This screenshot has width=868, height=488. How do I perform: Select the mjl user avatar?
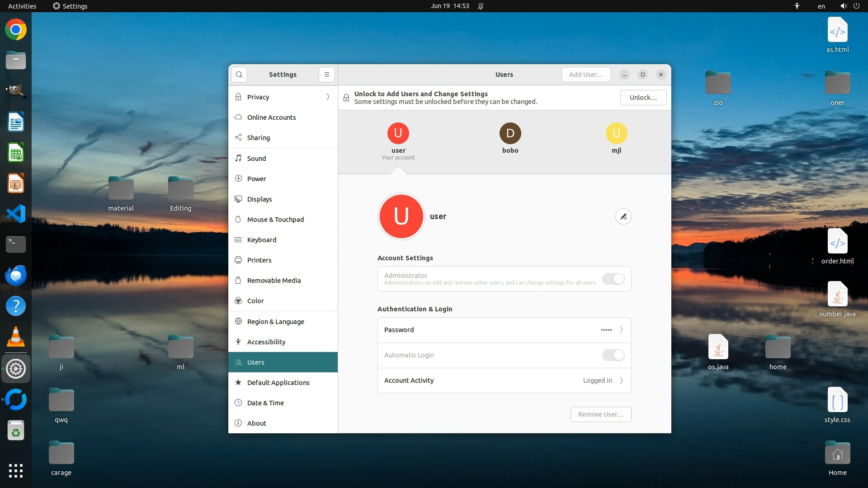(x=616, y=133)
